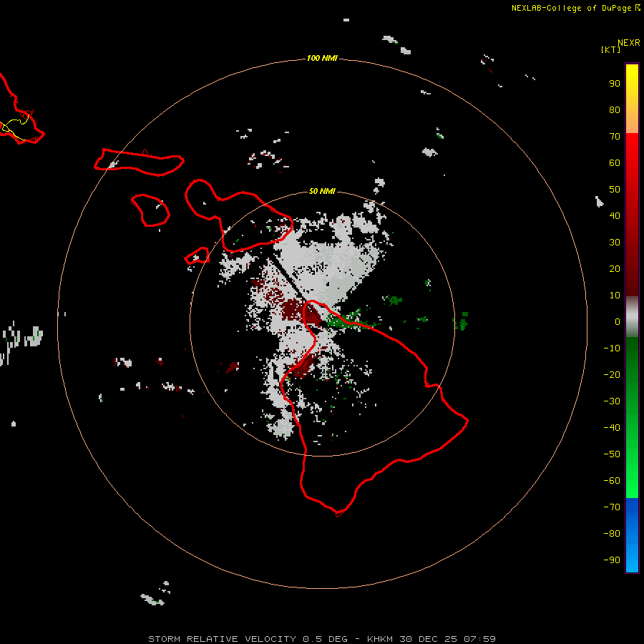Click the 0.5 DEG elevation text

326,639
